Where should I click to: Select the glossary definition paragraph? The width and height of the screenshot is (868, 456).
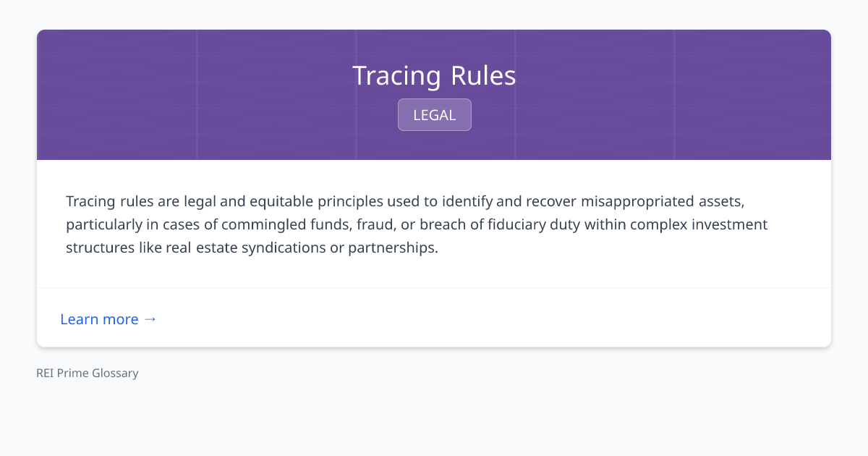[x=416, y=224]
